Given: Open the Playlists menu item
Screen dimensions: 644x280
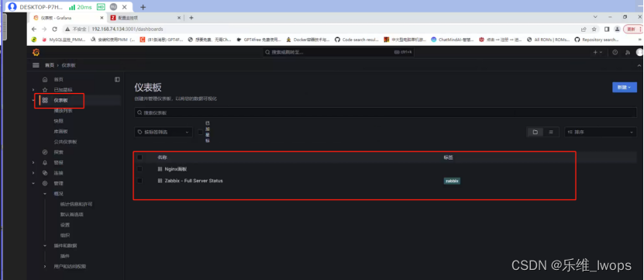Looking at the screenshot, I should [x=63, y=111].
